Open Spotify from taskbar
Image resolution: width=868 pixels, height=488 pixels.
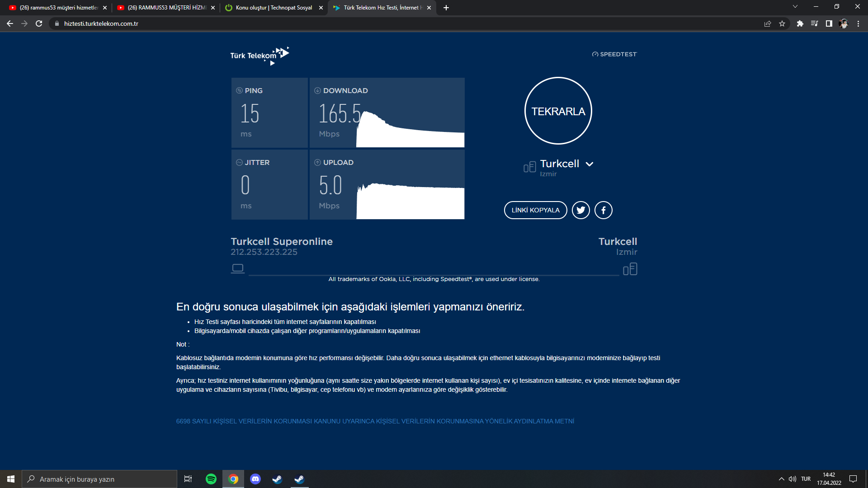211,479
